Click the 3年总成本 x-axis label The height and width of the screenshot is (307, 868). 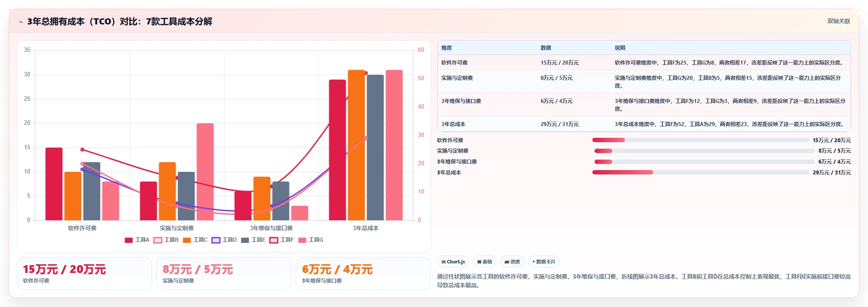(x=365, y=228)
